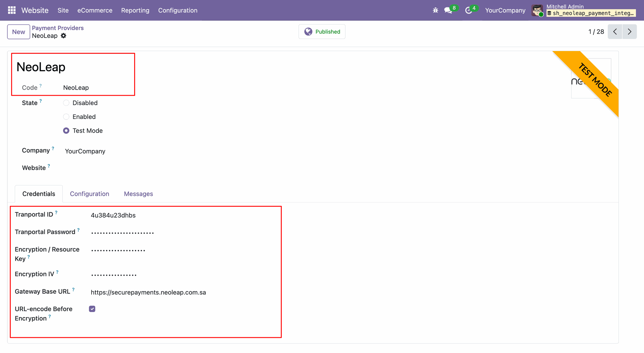Show help for Encryption IV
Image resolution: width=644 pixels, height=353 pixels.
point(57,272)
